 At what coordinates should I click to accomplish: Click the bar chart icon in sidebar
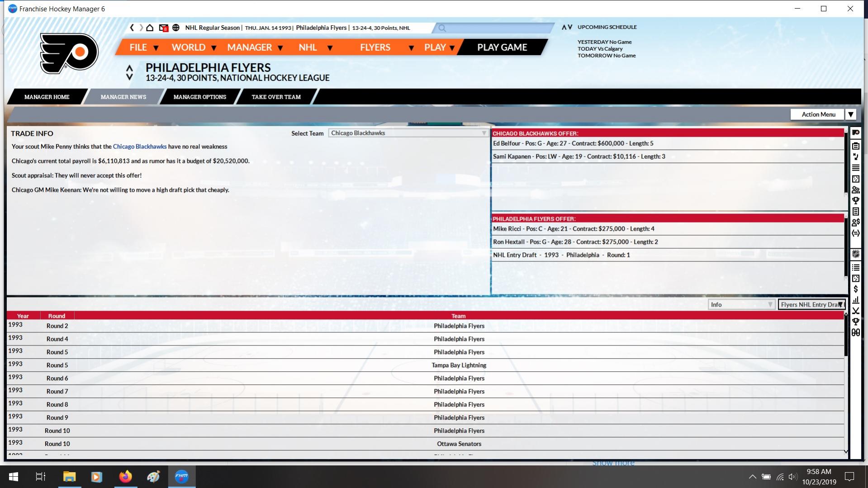pos(855,300)
